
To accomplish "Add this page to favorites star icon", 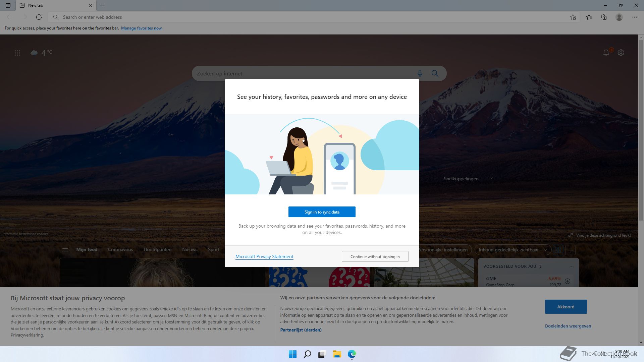I will tap(573, 17).
